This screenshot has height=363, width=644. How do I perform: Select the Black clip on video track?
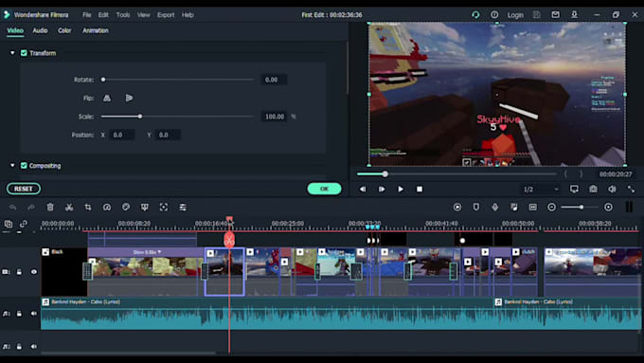point(64,272)
